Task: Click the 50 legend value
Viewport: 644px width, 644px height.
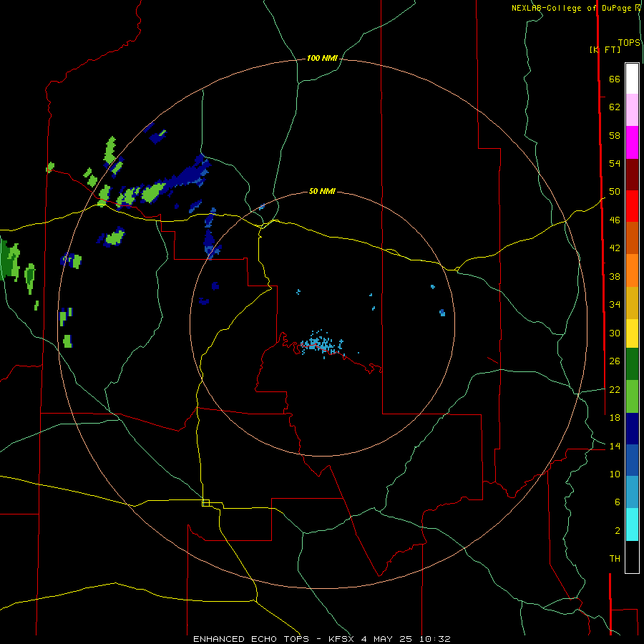Action: (615, 191)
